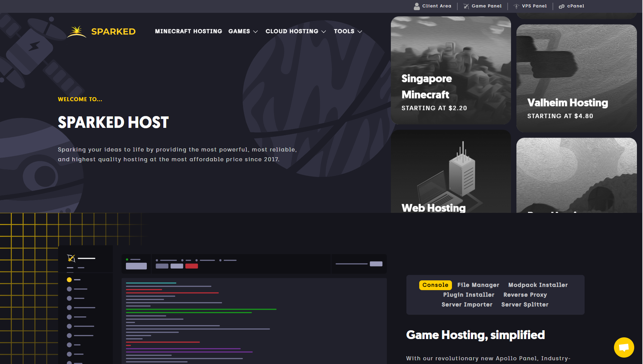Click the Game Panel rocket icon

pos(466,6)
